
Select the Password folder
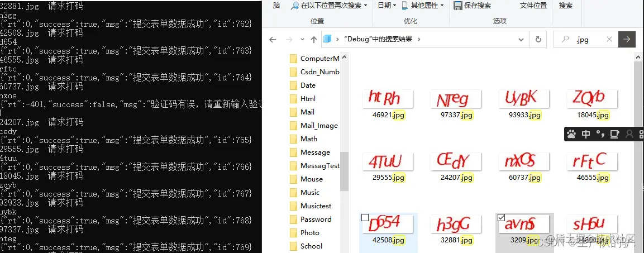(311, 219)
